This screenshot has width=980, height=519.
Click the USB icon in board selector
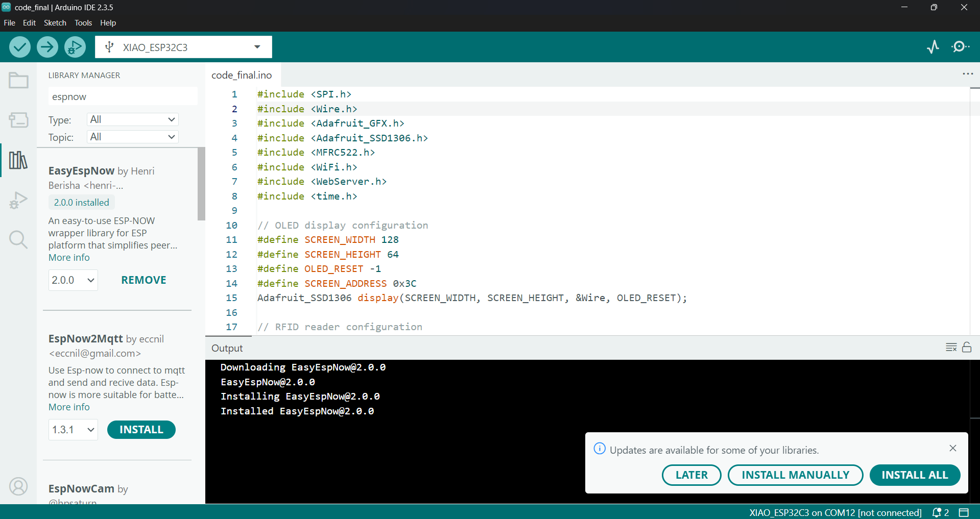click(x=109, y=47)
